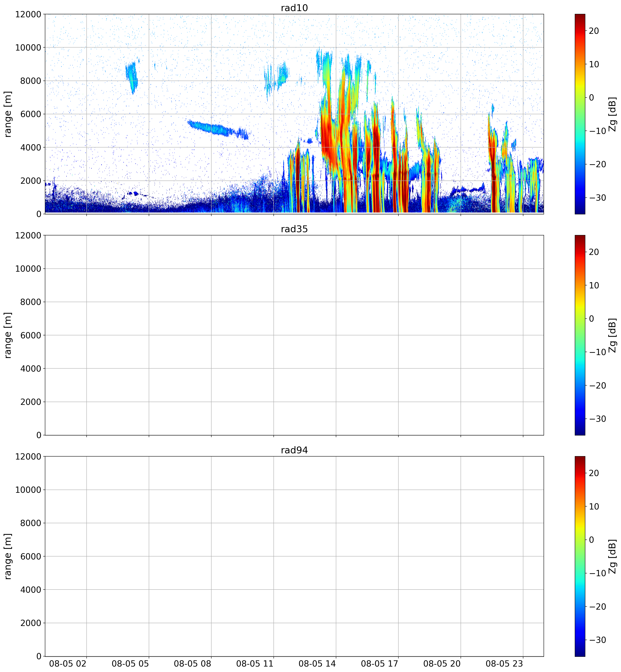Select the '08-05 17' x-axis tick label
The width and height of the screenshot is (621, 672).
coord(380,664)
